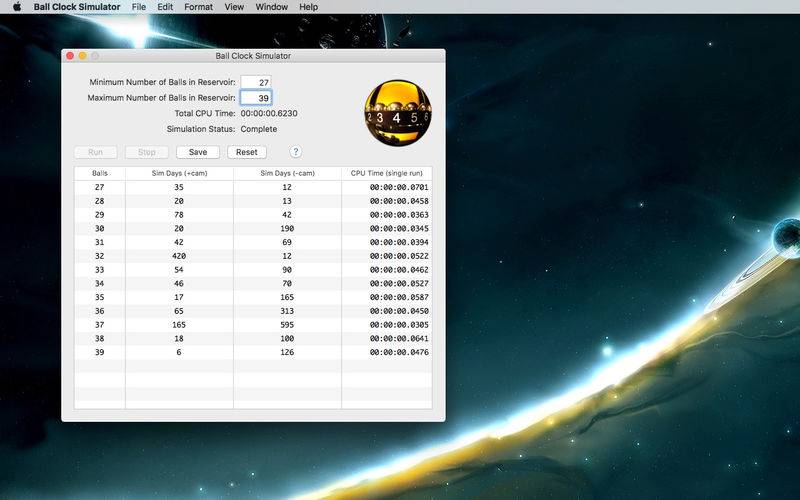Open the Format menu
Screen dimensions: 800x500
(198, 7)
